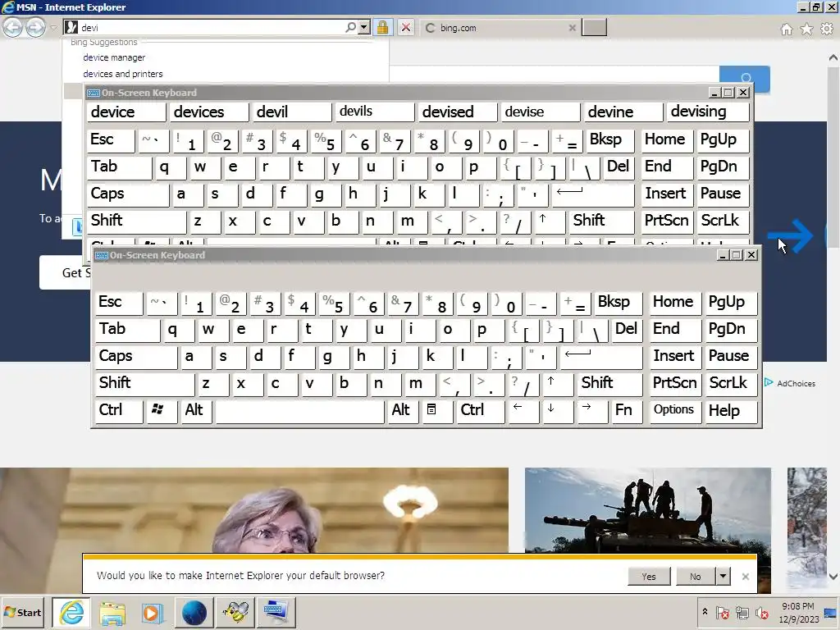The height and width of the screenshot is (630, 840).
Task: Show hidden tray icons arrow
Action: pos(705,611)
